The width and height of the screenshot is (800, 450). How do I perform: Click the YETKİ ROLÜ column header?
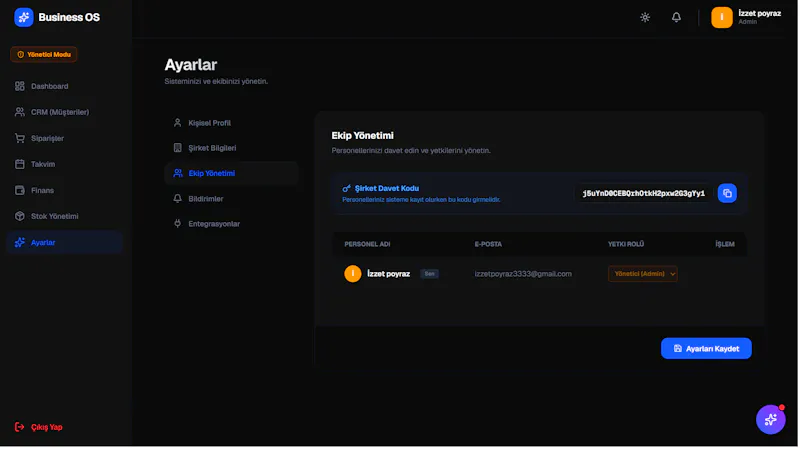pyautogui.click(x=627, y=244)
